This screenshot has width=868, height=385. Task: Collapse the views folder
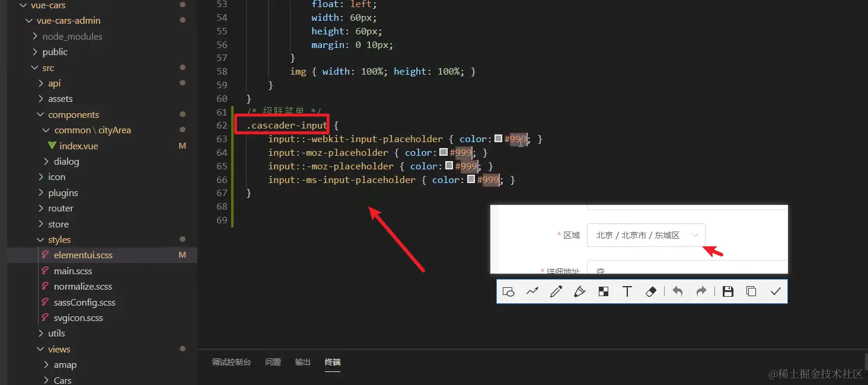(x=41, y=349)
